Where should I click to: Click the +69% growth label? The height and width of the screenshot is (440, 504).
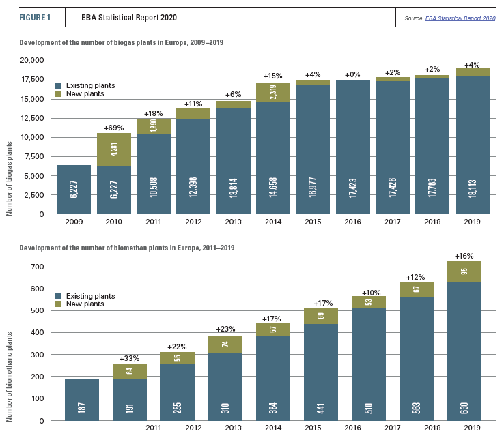point(114,128)
